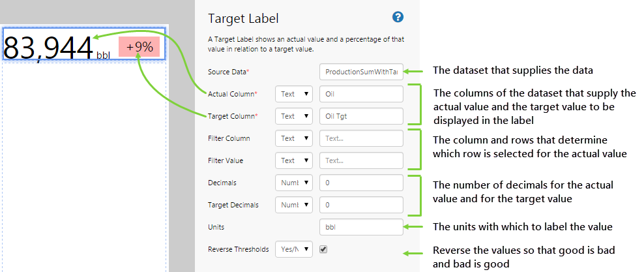Image resolution: width=644 pixels, height=272 pixels.
Task: Click the Filter Column text field
Action: tap(362, 138)
